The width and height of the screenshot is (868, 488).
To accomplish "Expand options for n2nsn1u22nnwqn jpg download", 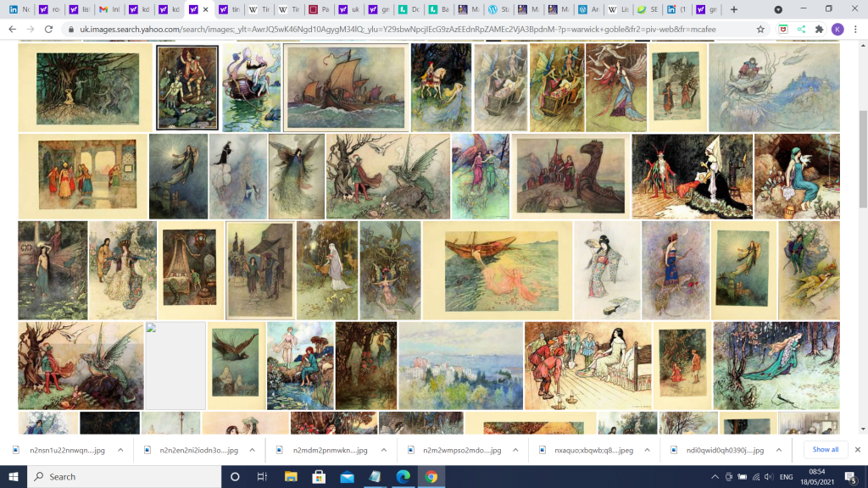I will (x=120, y=450).
